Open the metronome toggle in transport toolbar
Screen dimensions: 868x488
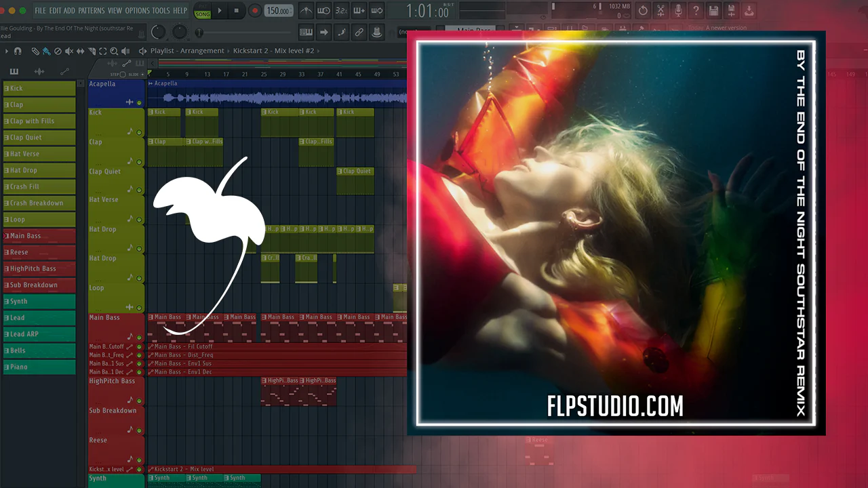tap(307, 11)
